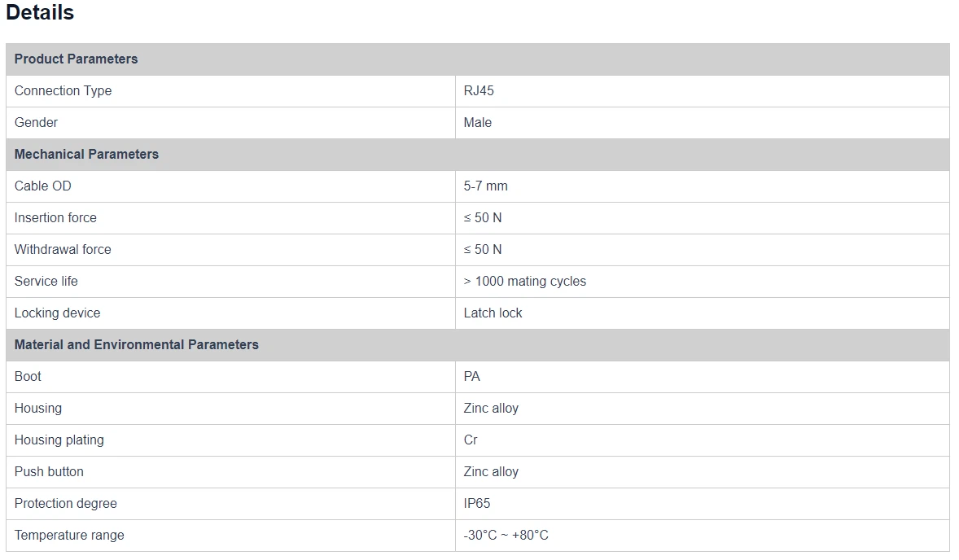The width and height of the screenshot is (959, 560).
Task: Click Material and Environmental Parameters header
Action: 136,344
